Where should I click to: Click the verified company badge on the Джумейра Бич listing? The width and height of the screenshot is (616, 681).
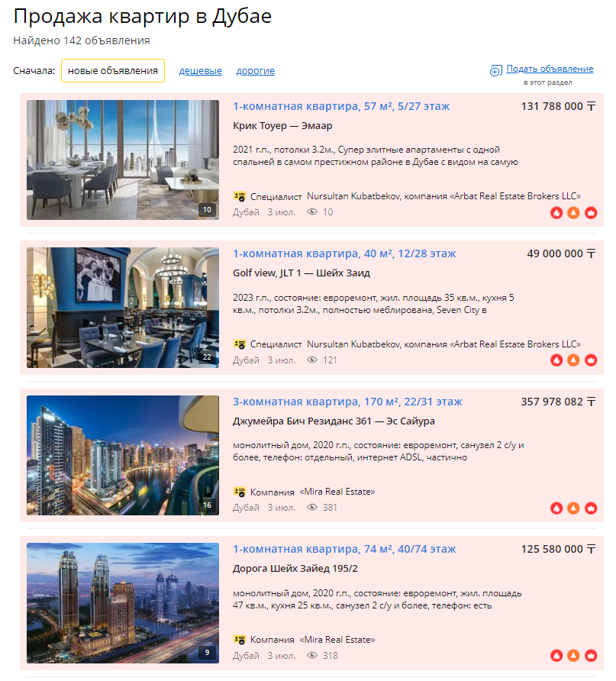239,492
